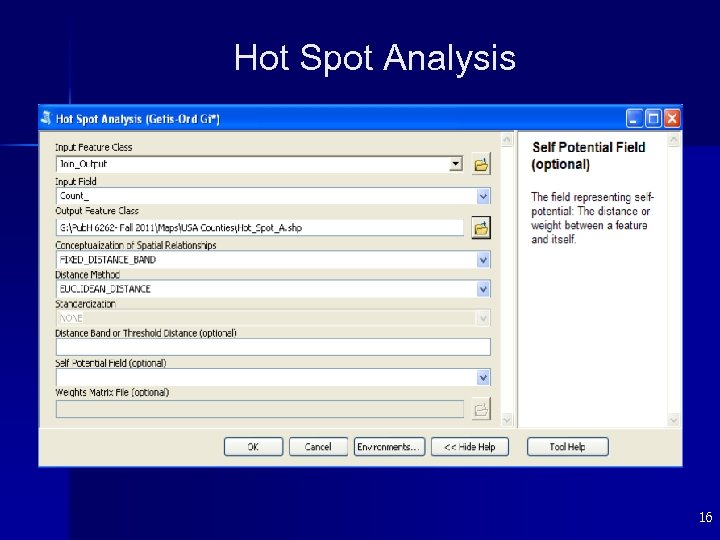
Task: Click the help pane scrollbar down arrow
Action: point(673,419)
